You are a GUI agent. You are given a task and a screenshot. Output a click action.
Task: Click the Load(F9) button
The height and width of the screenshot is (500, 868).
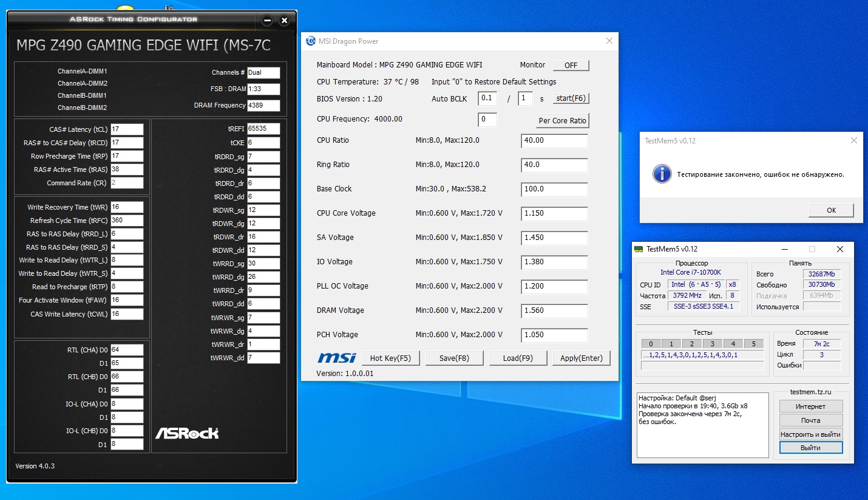pos(518,358)
